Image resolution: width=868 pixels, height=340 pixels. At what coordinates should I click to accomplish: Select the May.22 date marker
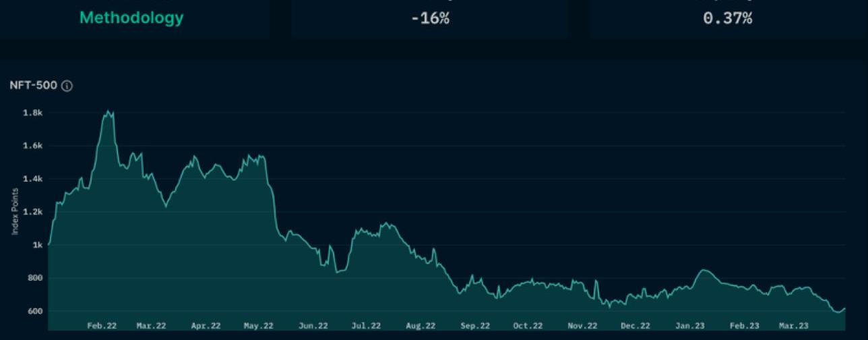click(259, 326)
